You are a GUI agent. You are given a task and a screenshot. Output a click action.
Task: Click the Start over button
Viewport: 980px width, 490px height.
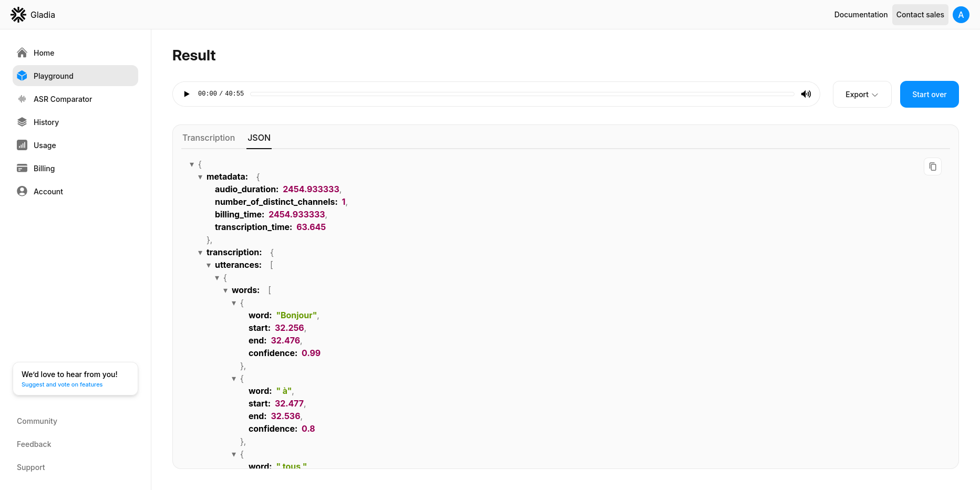click(929, 95)
